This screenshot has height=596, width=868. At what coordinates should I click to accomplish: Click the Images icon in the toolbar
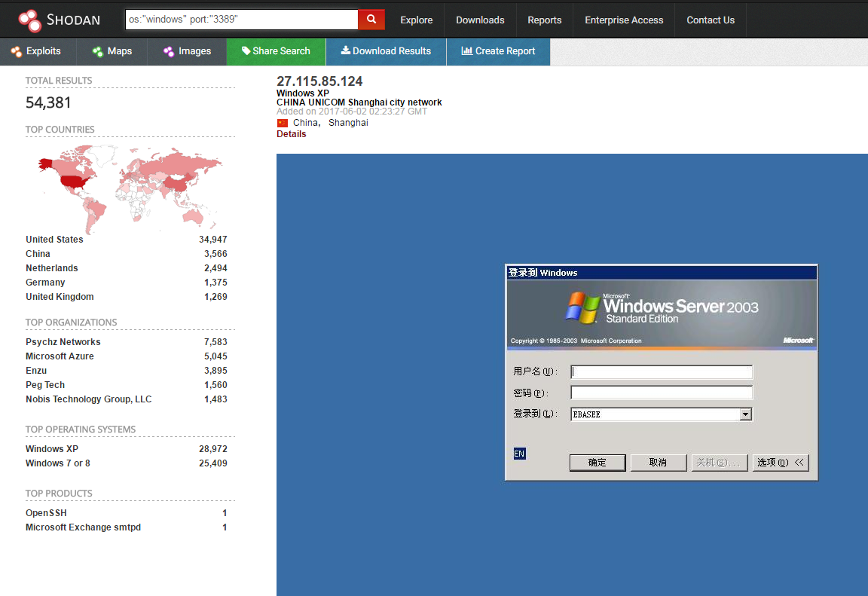pos(168,51)
